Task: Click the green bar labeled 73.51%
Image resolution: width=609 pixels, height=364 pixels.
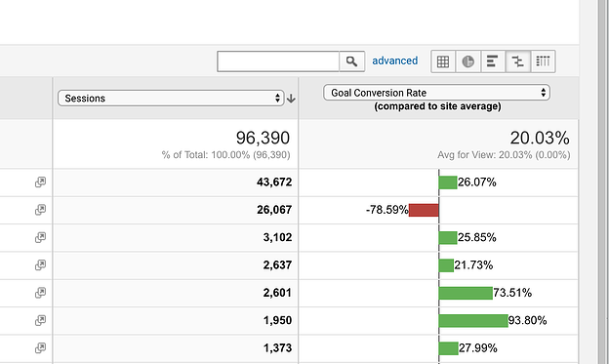Action: coord(466,293)
